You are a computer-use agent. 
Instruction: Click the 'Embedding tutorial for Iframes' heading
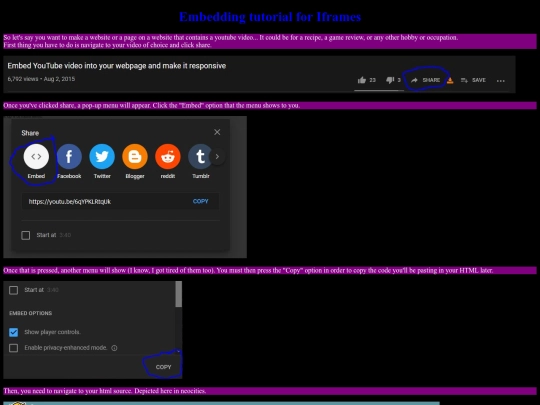(270, 17)
